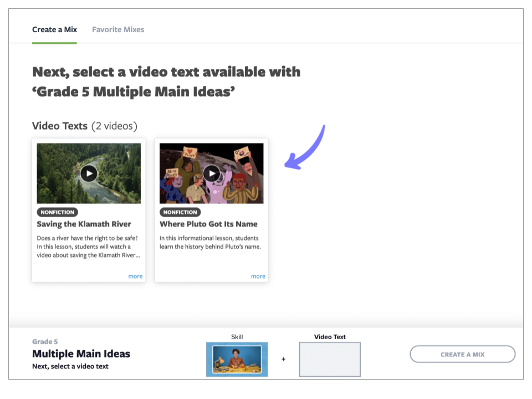Viewport: 532px width, 399px height.
Task: Select the 'Where Pluto Got Its Name' title
Action: point(208,224)
